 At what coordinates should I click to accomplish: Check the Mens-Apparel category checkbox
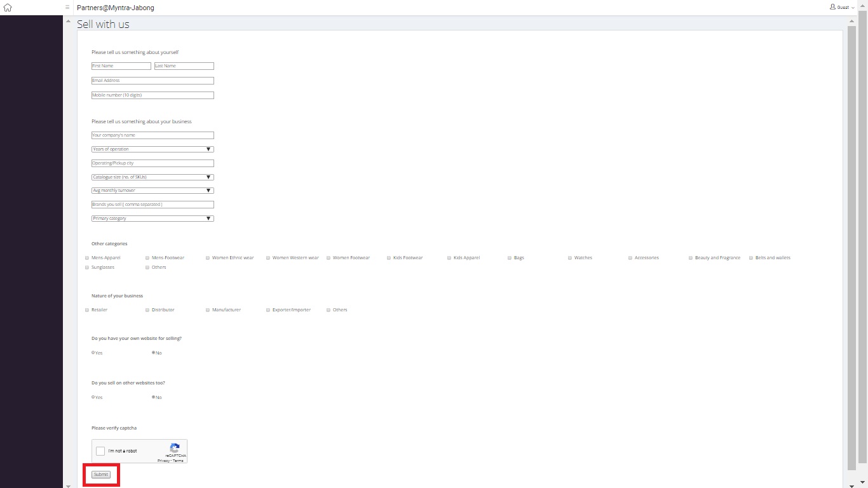86,257
